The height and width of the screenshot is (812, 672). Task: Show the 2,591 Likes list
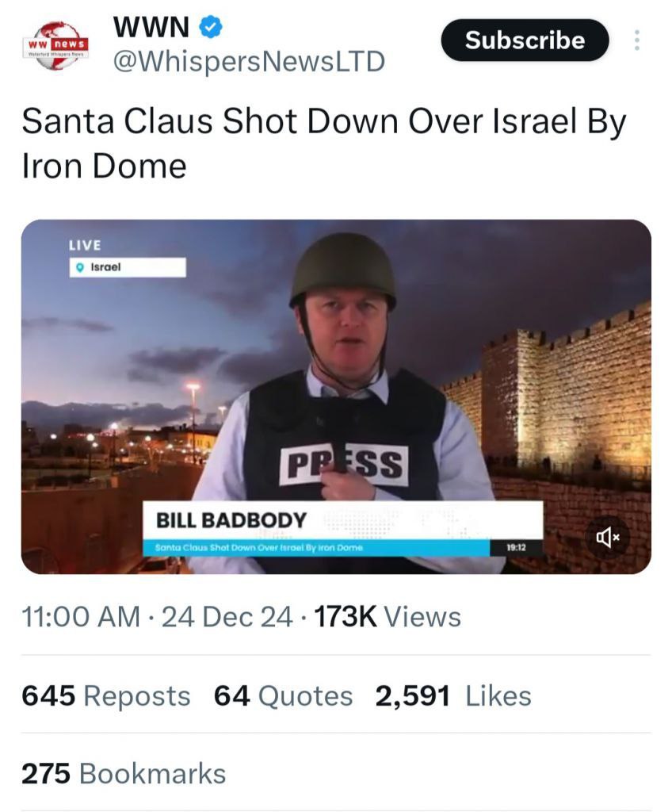pos(453,696)
